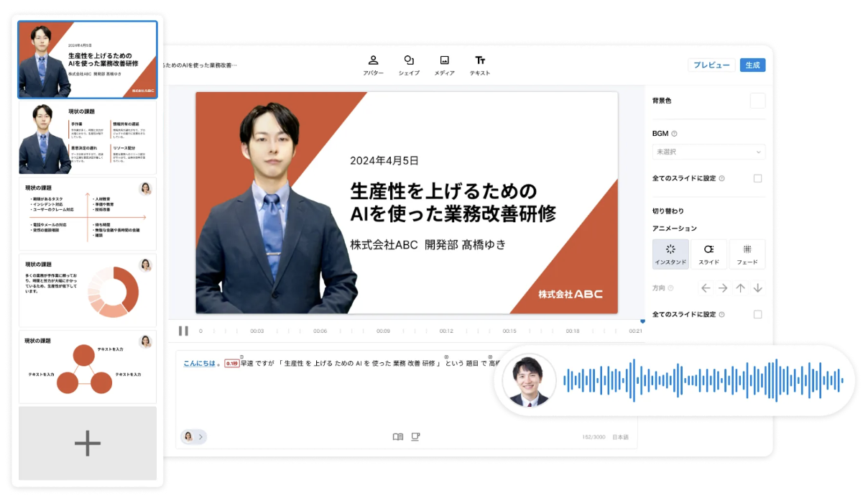Choose the upward animation direction arrow

tap(741, 288)
